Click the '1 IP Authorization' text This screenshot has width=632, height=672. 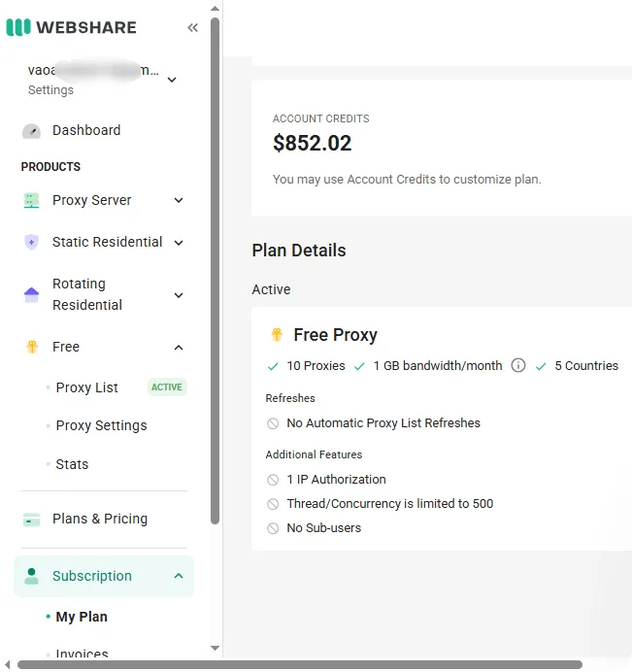[336, 480]
